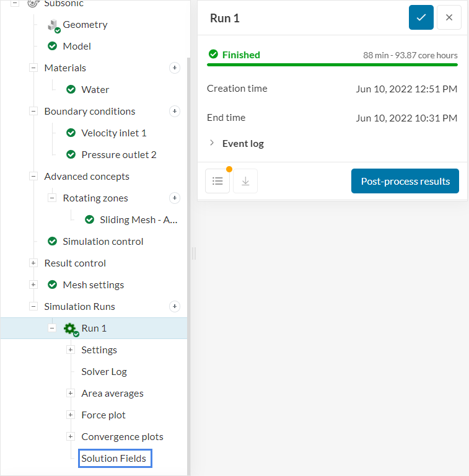
Task: Expand the Convergence plots node
Action: pos(71,436)
